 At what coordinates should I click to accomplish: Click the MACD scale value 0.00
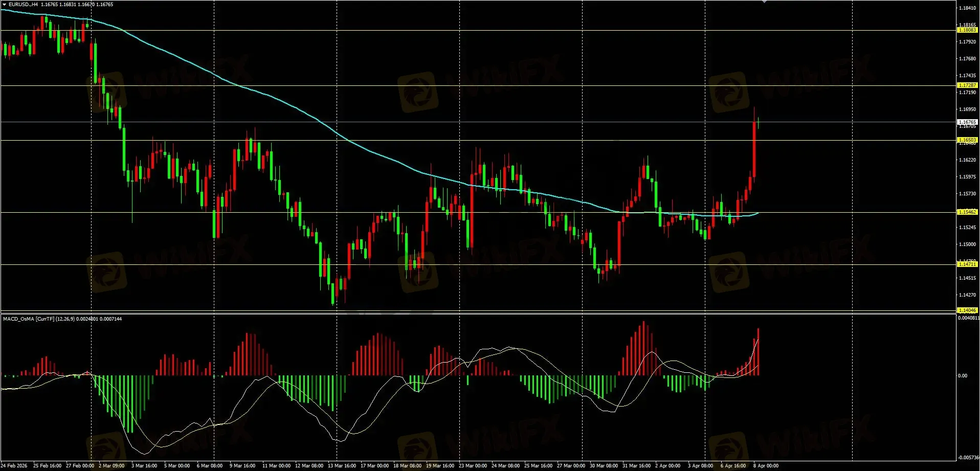(x=963, y=376)
